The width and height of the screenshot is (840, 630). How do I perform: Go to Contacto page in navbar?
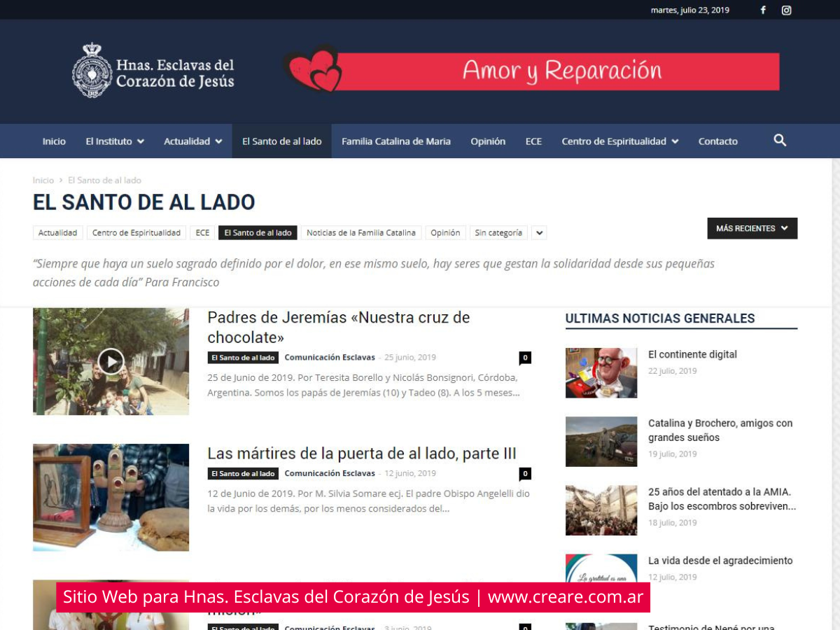point(717,141)
